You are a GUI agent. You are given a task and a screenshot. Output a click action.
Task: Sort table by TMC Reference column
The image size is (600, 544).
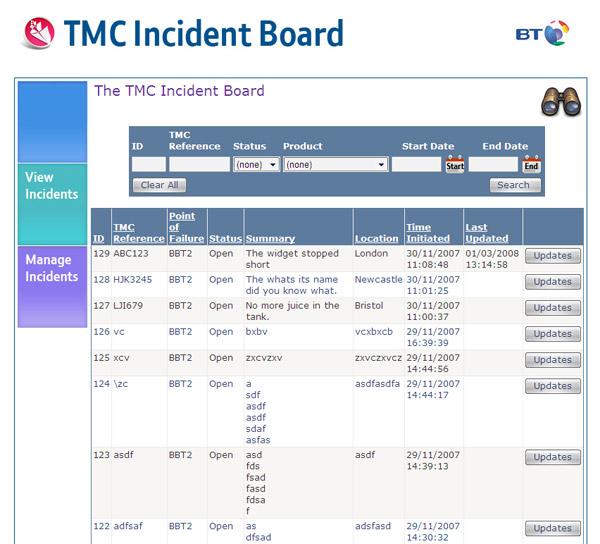point(139,233)
